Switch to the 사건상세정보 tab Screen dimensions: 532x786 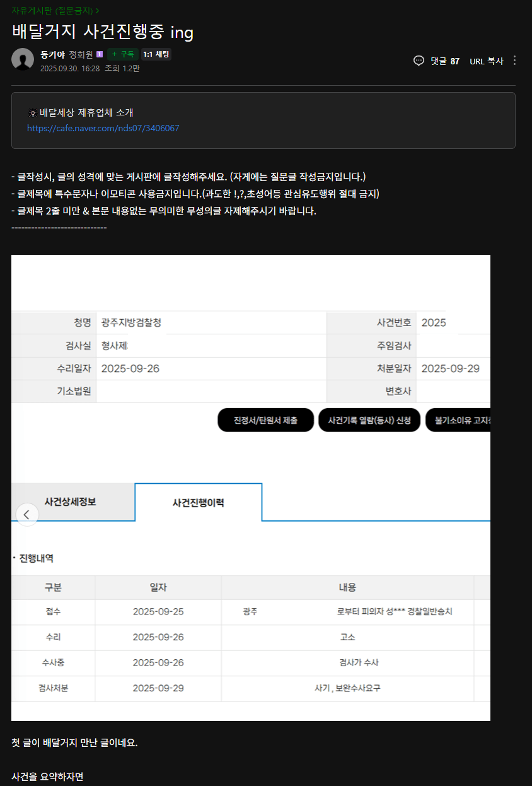(72, 502)
